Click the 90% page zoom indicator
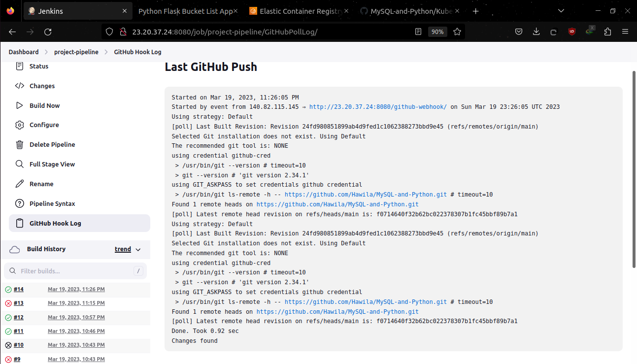 pos(437,31)
